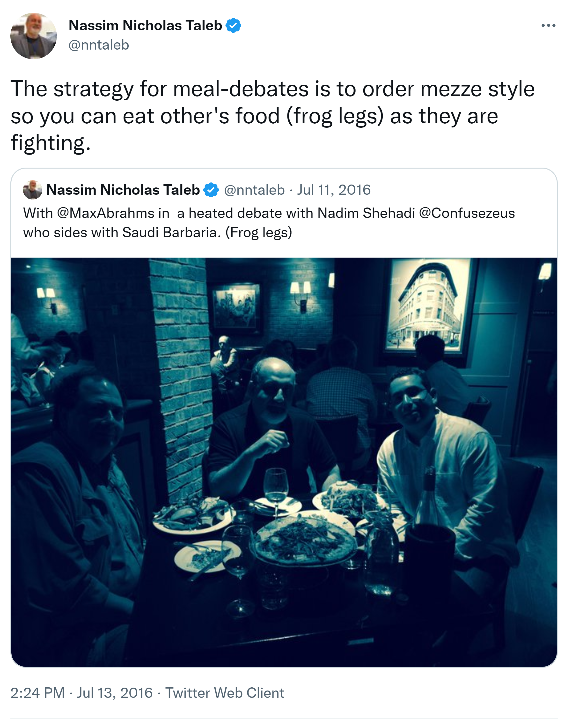Click quoted author name Nassim Nicholas Taleb
This screenshot has height=728, width=565.
coord(123,190)
